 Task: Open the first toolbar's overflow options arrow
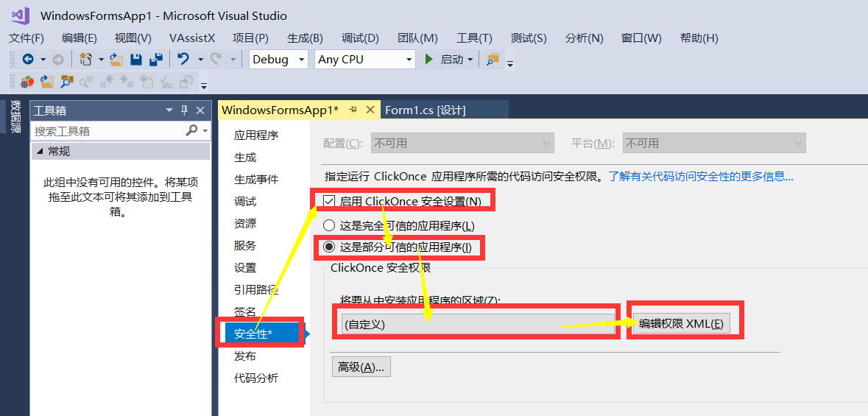pyautogui.click(x=510, y=64)
